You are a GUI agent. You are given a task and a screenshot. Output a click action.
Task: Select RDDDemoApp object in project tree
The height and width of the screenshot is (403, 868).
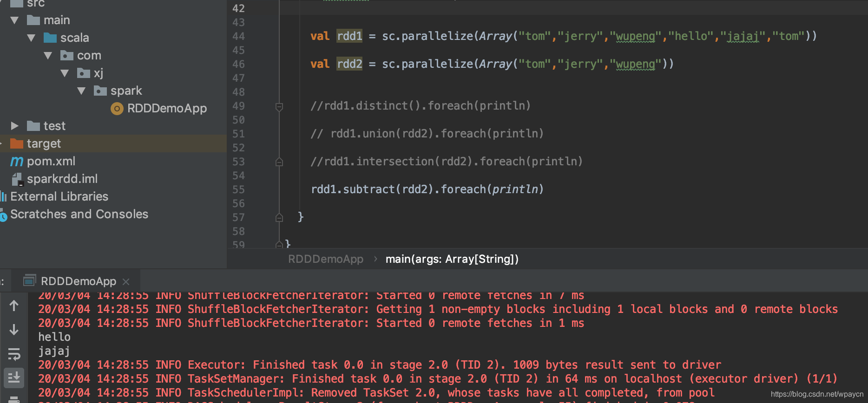167,108
